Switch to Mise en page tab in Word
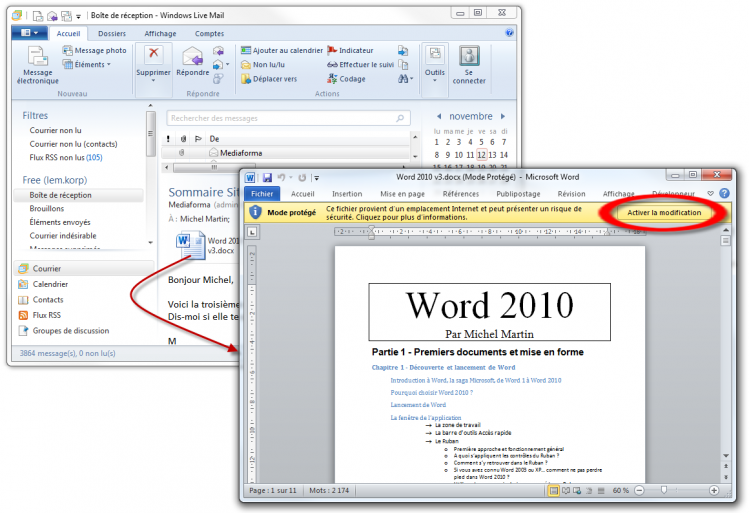This screenshot has width=749, height=513. (x=402, y=194)
